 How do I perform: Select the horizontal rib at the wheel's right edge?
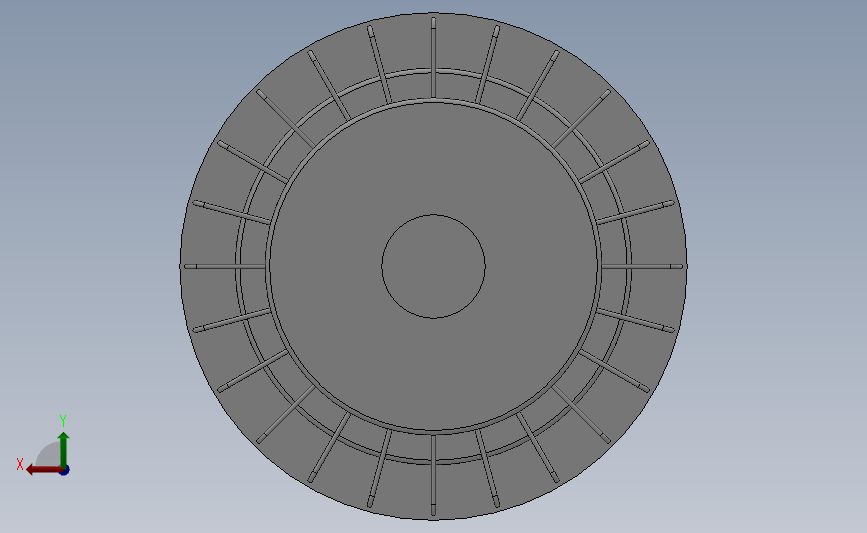click(644, 266)
